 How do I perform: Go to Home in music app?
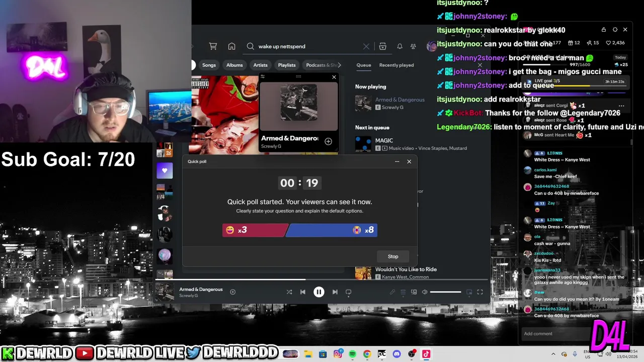(231, 46)
